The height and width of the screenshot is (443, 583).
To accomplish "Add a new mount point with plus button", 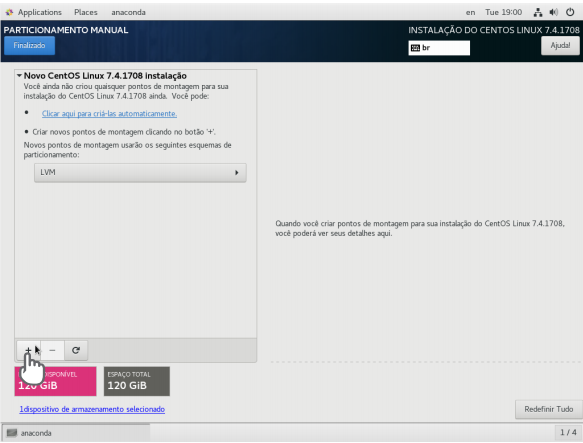I will [29, 350].
